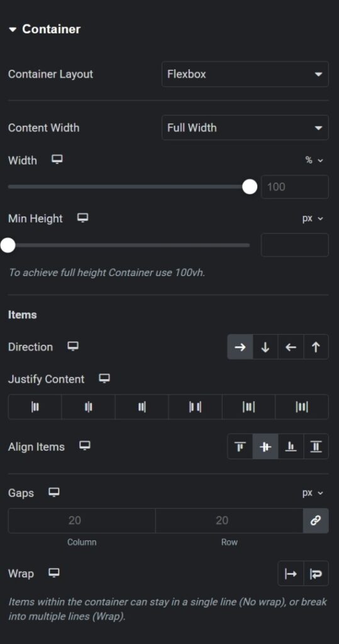Set direction to reversed column (up arrow)
This screenshot has width=339, height=644.
click(316, 347)
